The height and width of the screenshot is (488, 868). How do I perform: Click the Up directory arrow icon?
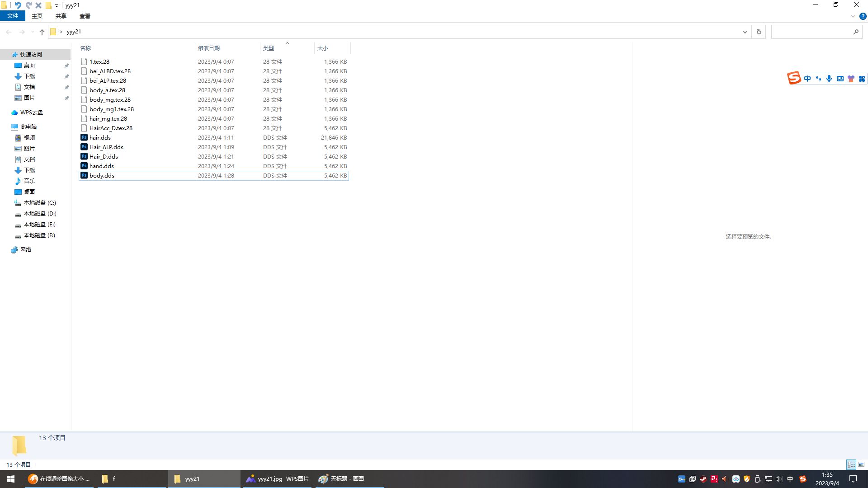click(42, 32)
